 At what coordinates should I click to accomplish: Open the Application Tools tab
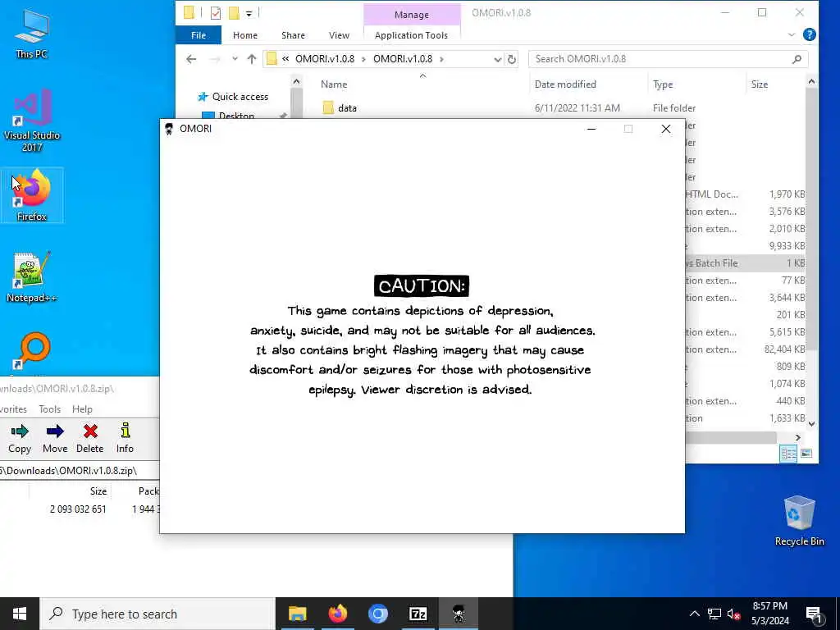point(411,34)
